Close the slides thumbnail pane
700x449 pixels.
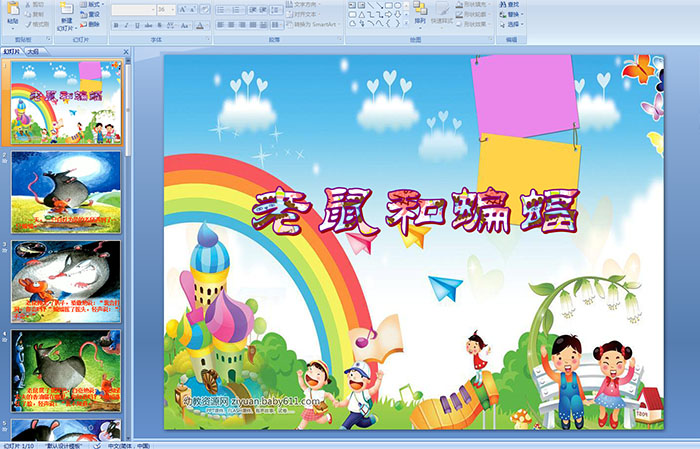coord(126,52)
